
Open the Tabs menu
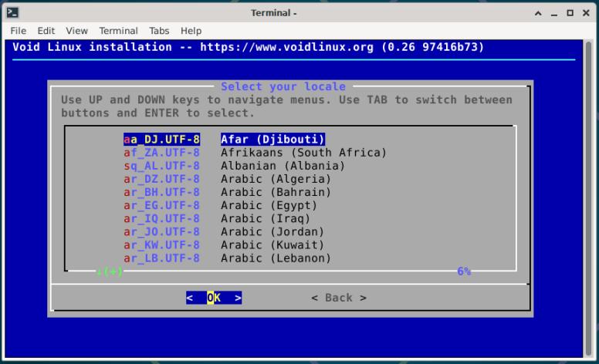click(159, 31)
